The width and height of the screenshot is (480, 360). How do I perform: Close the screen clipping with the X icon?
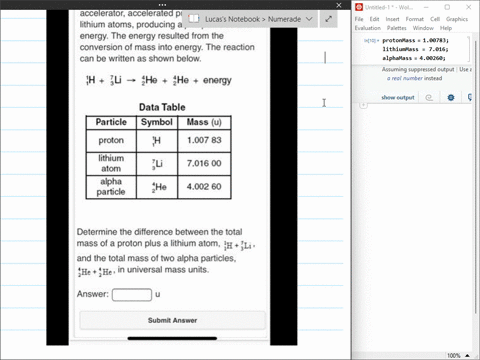pyautogui.click(x=339, y=5)
